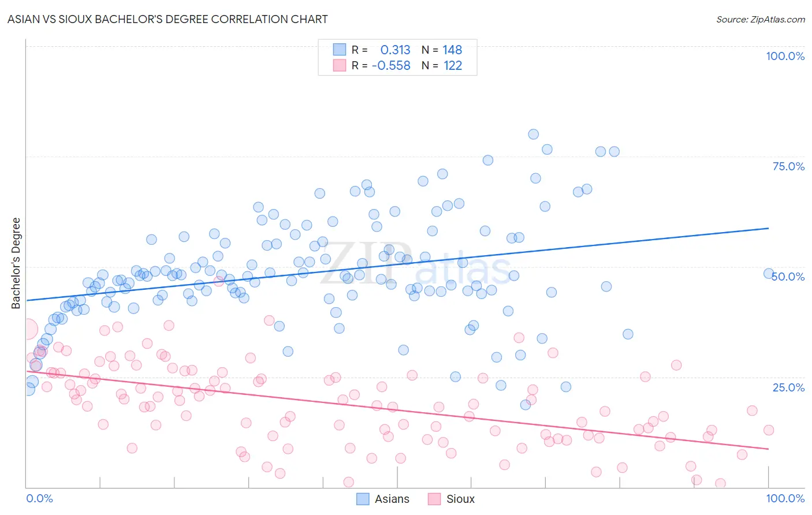
Task: Click the large pink Sioux point on the left axis
Action: pyautogui.click(x=27, y=329)
